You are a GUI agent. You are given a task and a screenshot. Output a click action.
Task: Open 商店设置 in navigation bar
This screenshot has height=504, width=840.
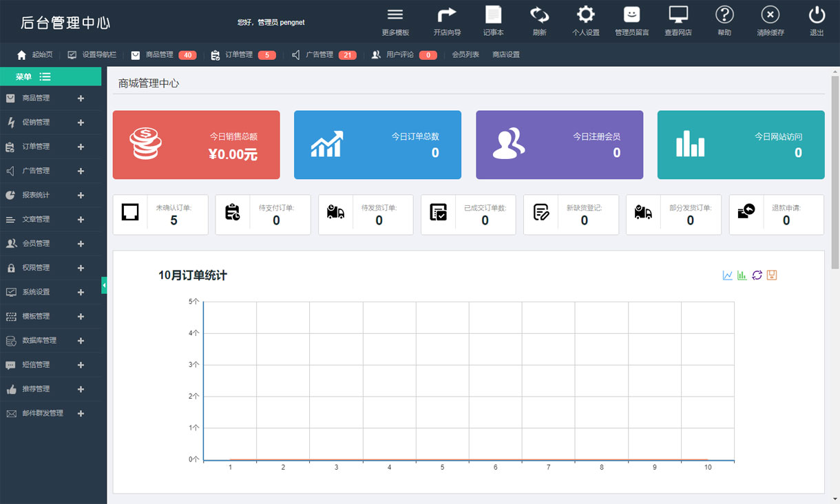506,55
